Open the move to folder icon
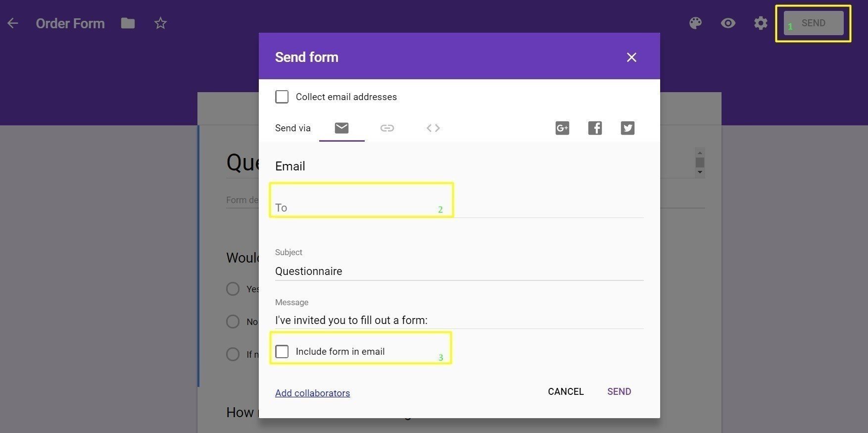This screenshot has width=868, height=433. click(128, 23)
